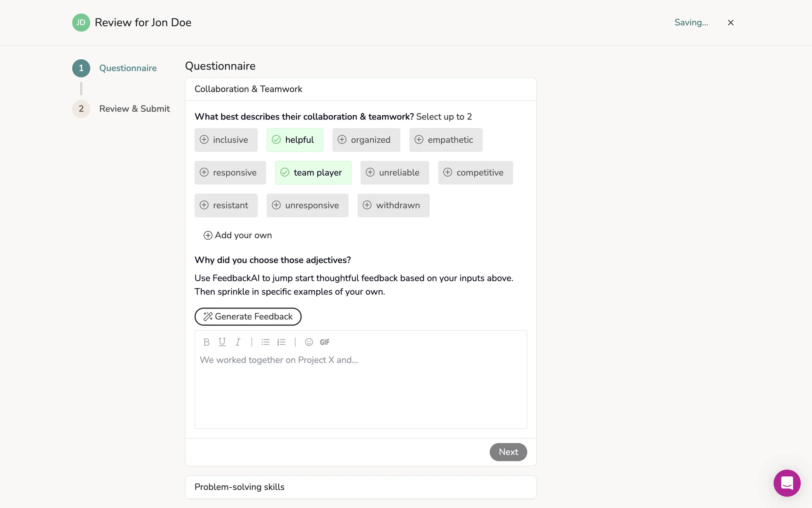Go to the Questionnaire step
This screenshot has width=812, height=508.
point(128,69)
